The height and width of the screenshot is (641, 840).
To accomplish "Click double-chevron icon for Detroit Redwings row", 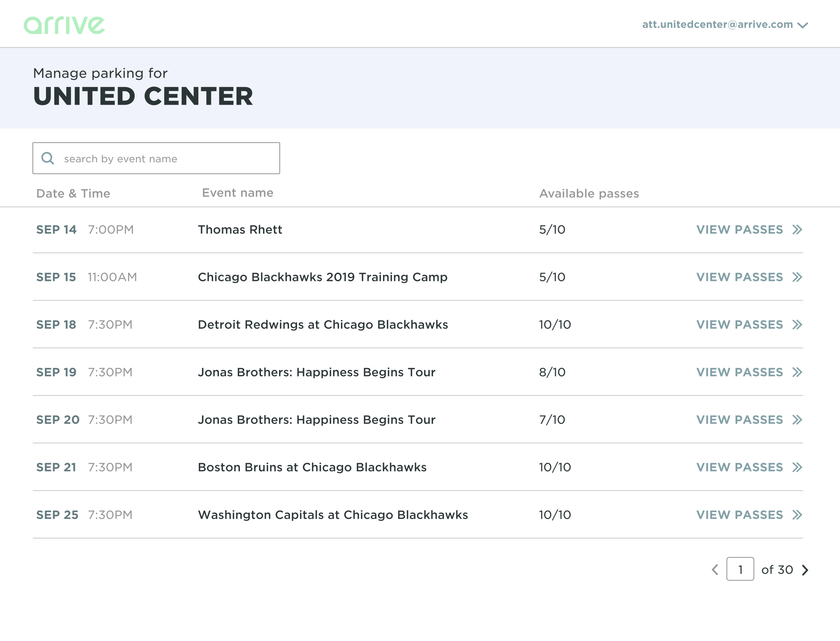I will pos(797,324).
